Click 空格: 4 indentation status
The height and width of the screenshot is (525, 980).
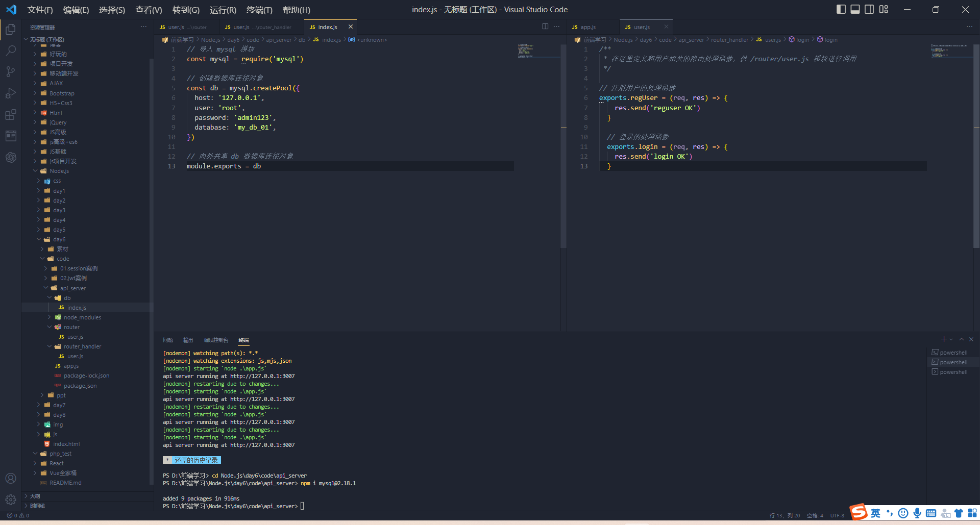815,515
